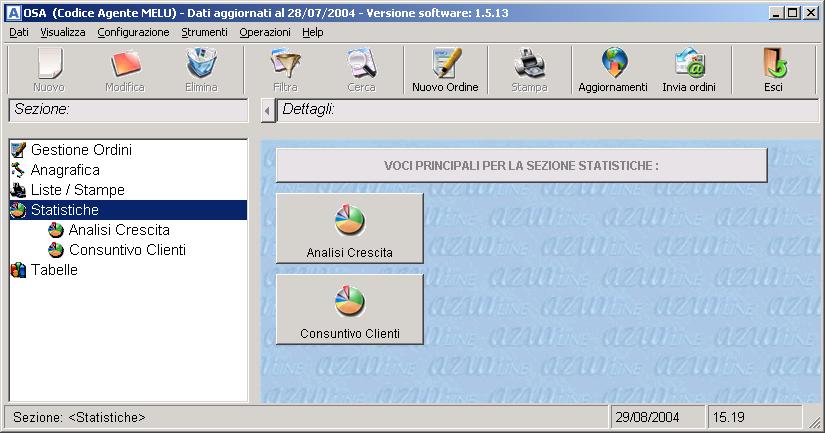Open the Strumenti menu
Image resolution: width=825 pixels, height=433 pixels.
coord(204,32)
